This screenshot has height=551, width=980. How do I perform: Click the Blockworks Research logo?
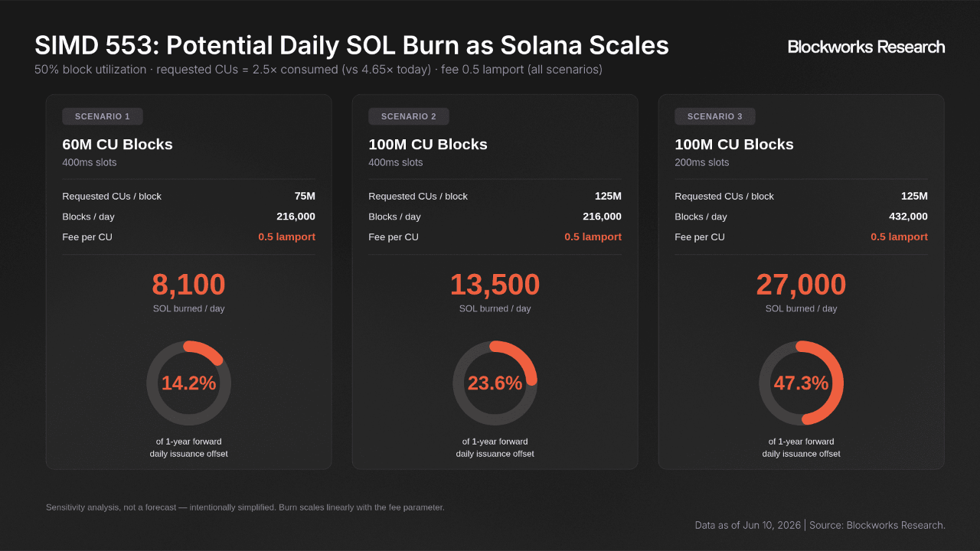point(866,47)
